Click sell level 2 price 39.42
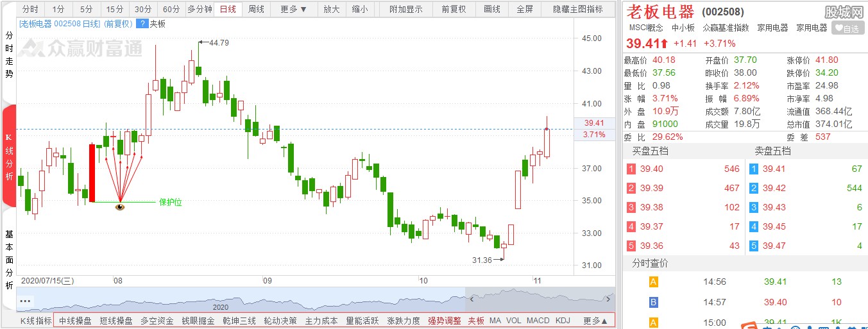868x329 pixels. point(775,188)
